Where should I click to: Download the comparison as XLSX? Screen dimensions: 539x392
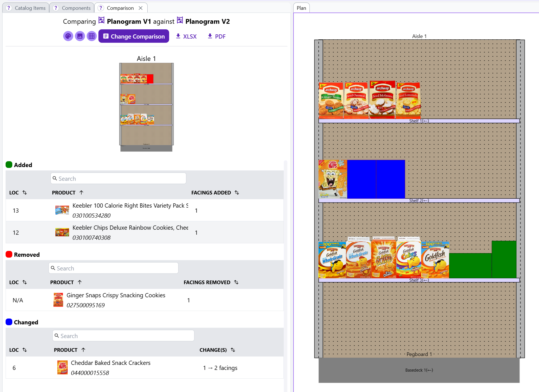pyautogui.click(x=186, y=36)
